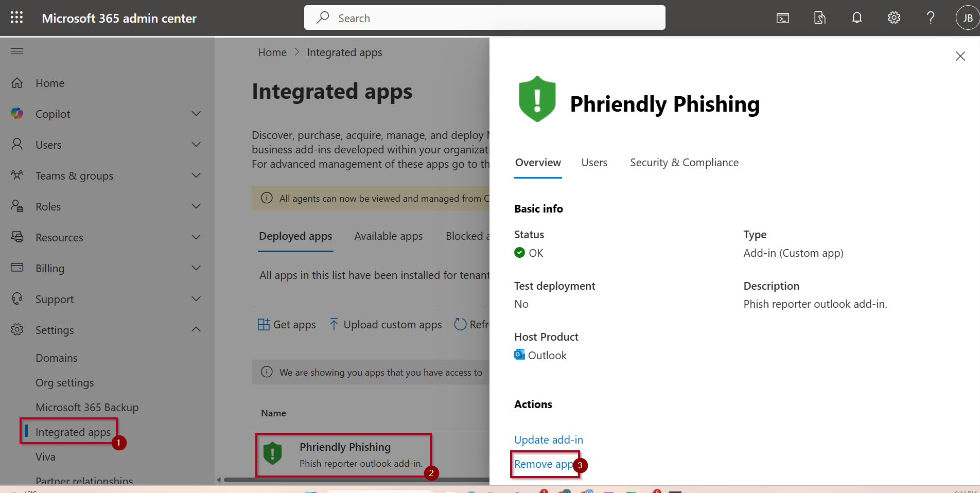Collapse the Settings navigation section
Screen dimensions: 980x493
click(196, 329)
